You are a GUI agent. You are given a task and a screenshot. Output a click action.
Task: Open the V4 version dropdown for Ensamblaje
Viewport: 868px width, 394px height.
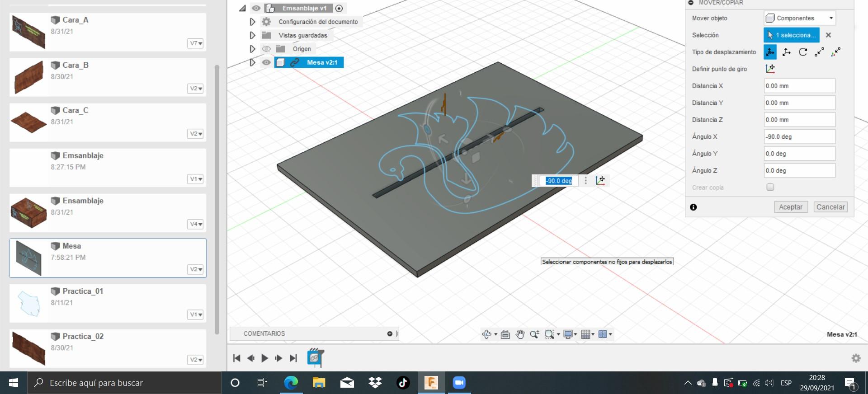(195, 224)
